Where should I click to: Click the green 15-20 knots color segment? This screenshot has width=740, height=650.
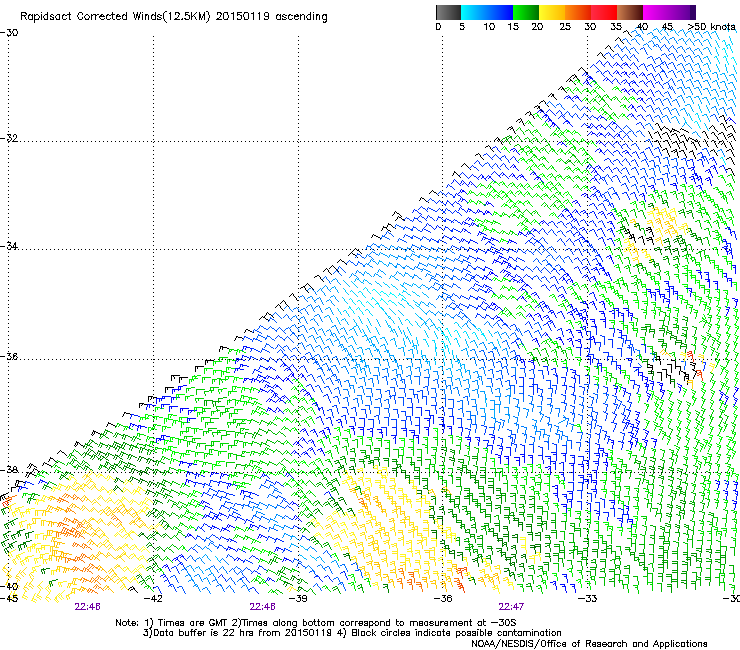pyautogui.click(x=526, y=12)
